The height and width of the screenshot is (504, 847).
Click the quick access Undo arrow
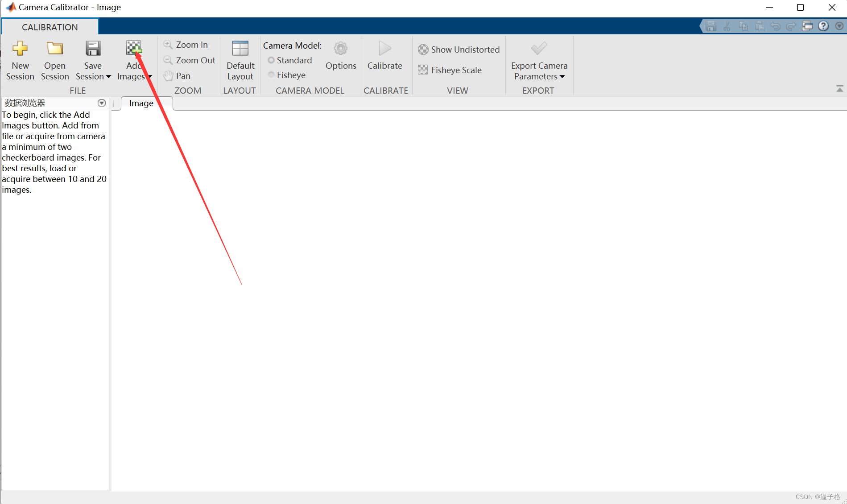tap(775, 26)
